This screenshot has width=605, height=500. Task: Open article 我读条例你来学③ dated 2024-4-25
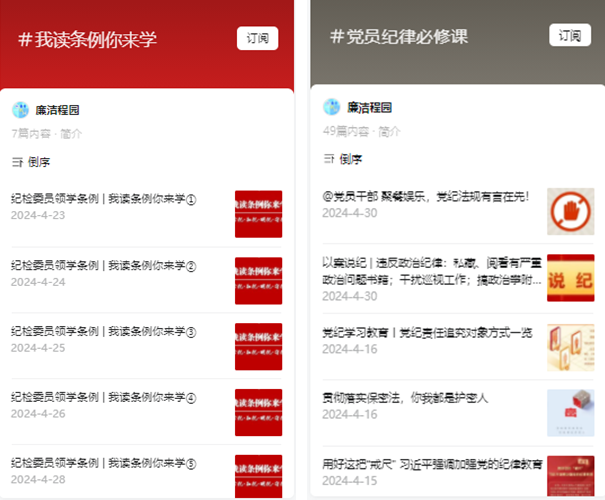coord(103,332)
